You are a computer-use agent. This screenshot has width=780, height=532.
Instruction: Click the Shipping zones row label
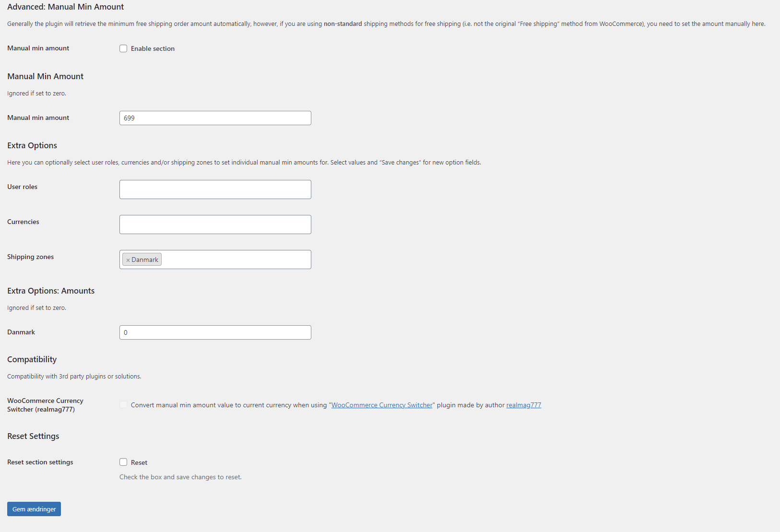point(30,257)
